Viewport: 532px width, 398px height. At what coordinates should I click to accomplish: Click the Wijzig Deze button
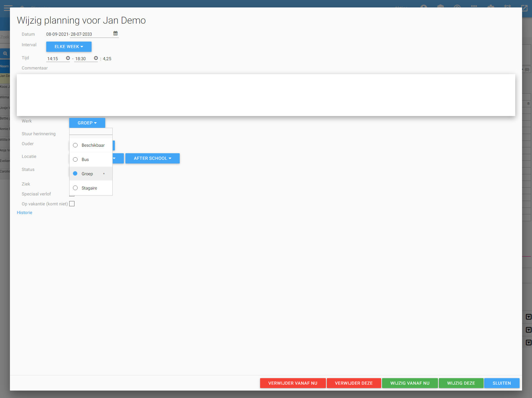point(461,383)
